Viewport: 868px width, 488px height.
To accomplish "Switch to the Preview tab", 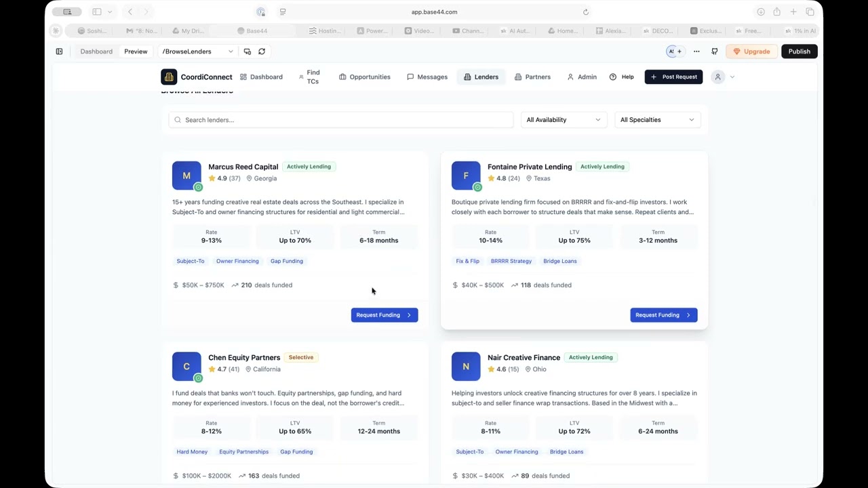I will [x=136, y=52].
